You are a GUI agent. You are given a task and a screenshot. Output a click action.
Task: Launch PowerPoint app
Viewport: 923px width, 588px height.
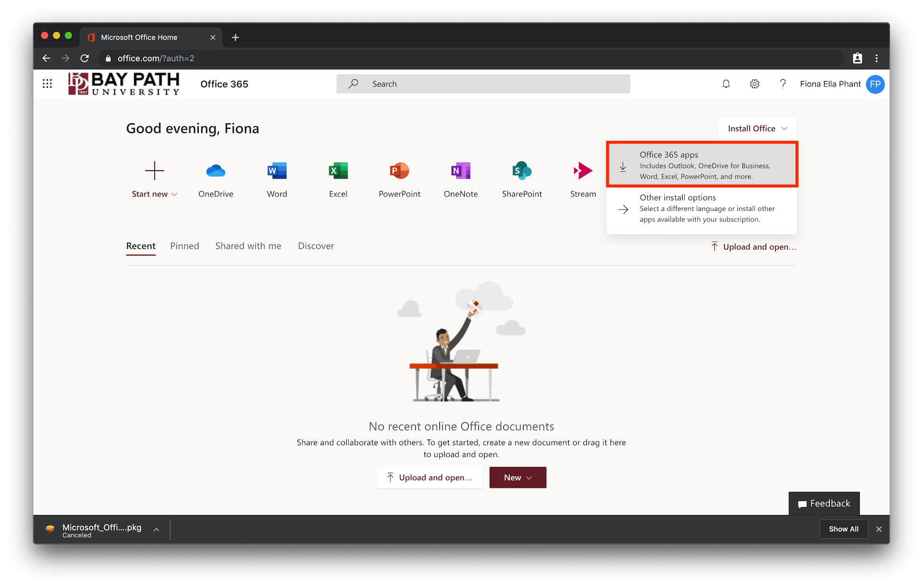[399, 180]
